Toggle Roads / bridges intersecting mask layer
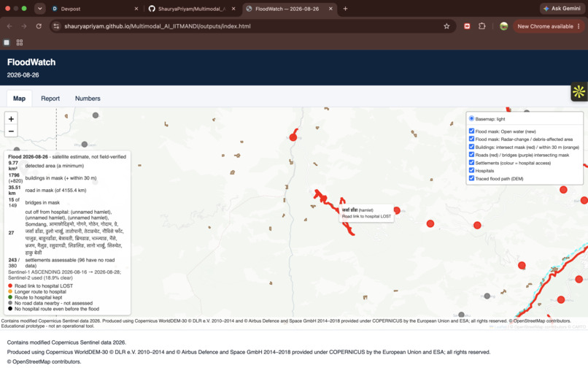 (472, 154)
